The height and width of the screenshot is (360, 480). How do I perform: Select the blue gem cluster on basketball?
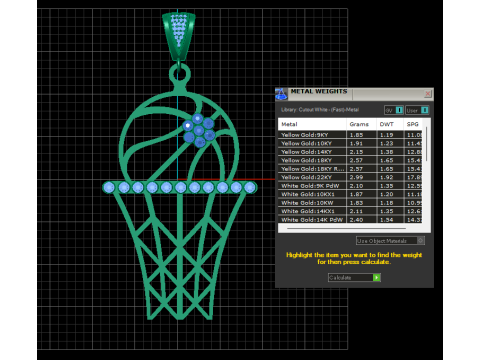pos(199,130)
